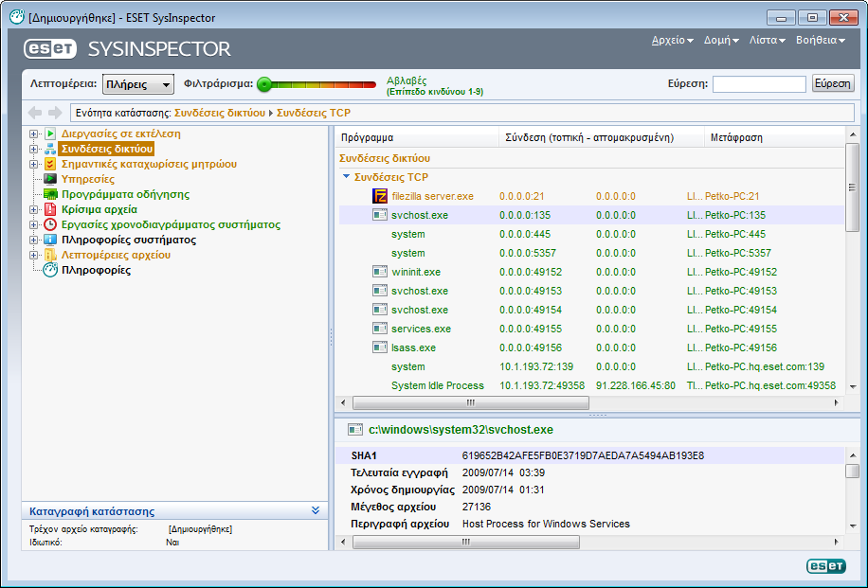
Task: Go back with the left navigation arrow
Action: (x=35, y=113)
